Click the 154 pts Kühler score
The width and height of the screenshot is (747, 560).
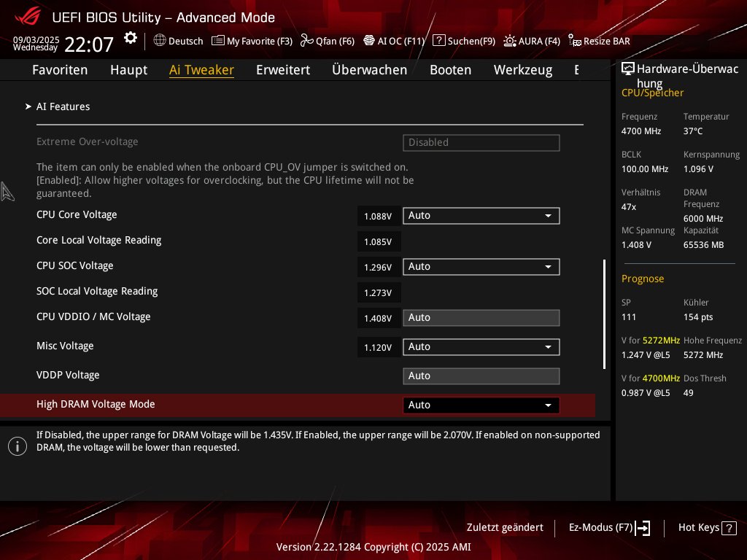[x=698, y=317]
